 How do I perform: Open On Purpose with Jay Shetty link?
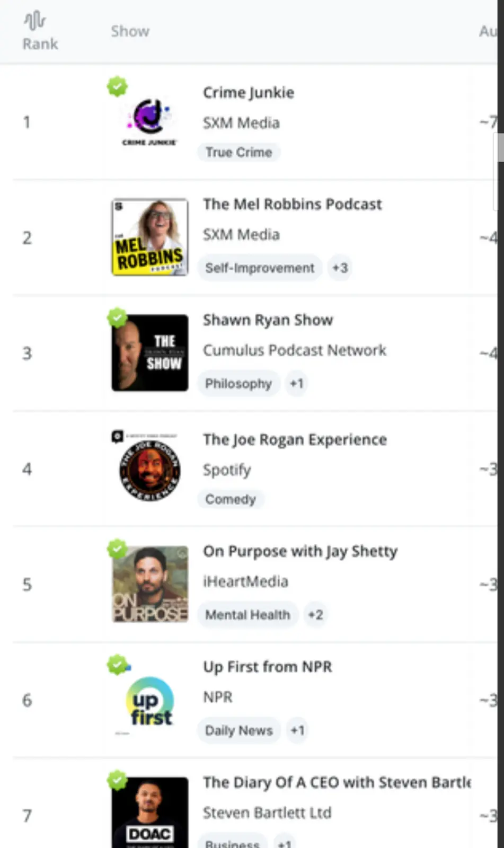[300, 551]
